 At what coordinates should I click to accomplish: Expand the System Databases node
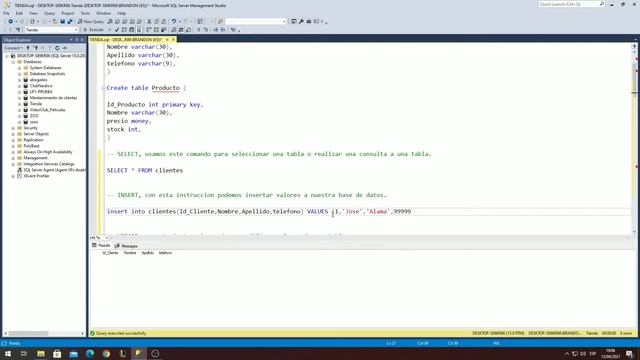pos(19,68)
